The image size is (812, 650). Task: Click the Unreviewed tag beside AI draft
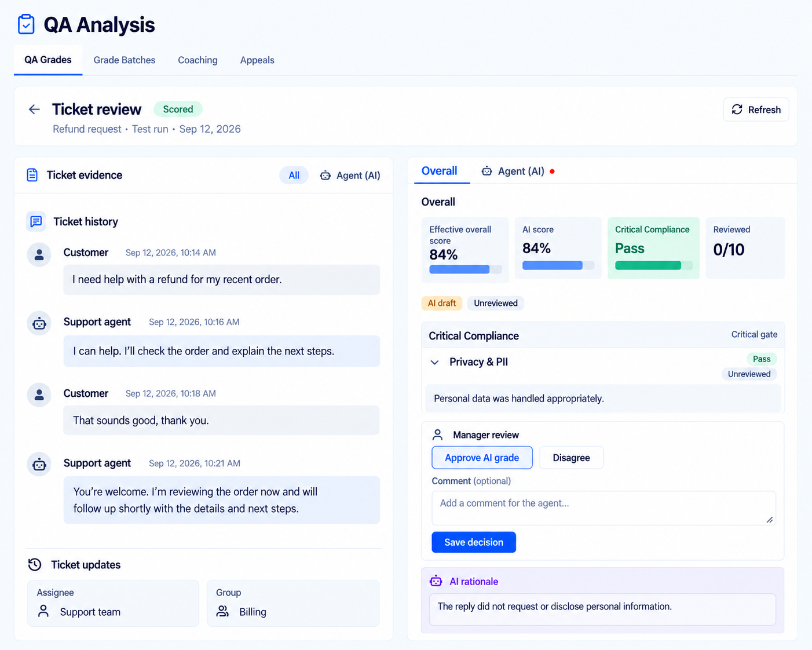click(496, 303)
